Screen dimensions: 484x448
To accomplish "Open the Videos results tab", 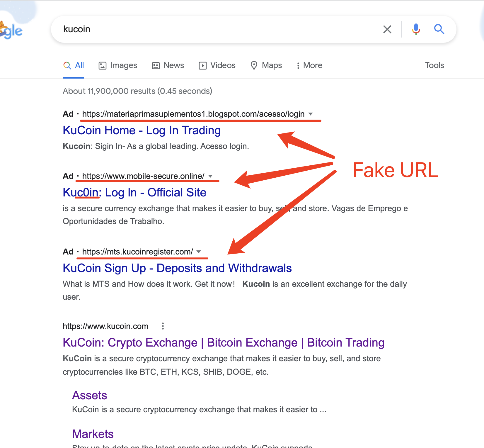I will 217,65.
